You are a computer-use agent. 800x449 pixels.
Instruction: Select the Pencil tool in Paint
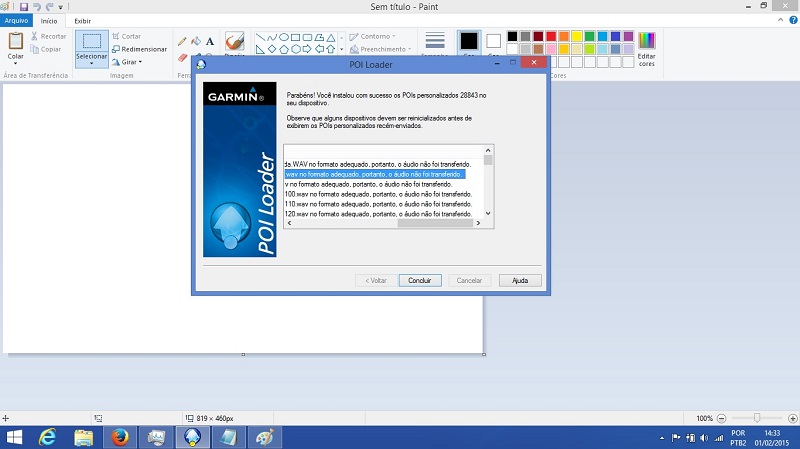coord(182,41)
